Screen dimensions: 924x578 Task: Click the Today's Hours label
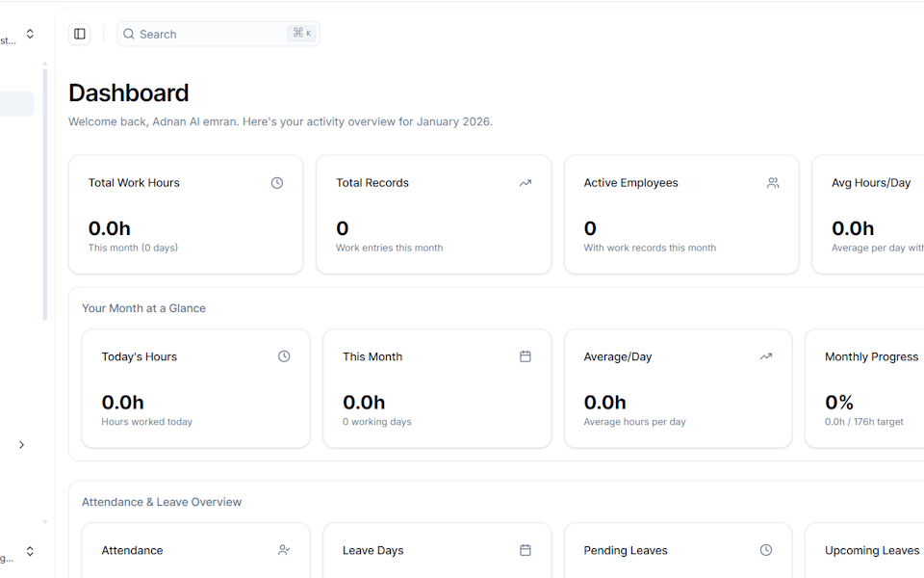(x=139, y=356)
